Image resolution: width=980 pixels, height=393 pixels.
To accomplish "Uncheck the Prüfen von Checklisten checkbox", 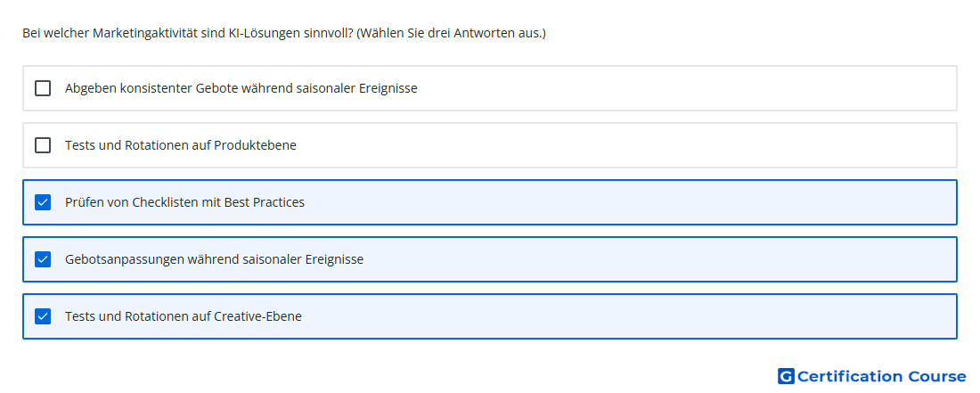I will pyautogui.click(x=43, y=201).
